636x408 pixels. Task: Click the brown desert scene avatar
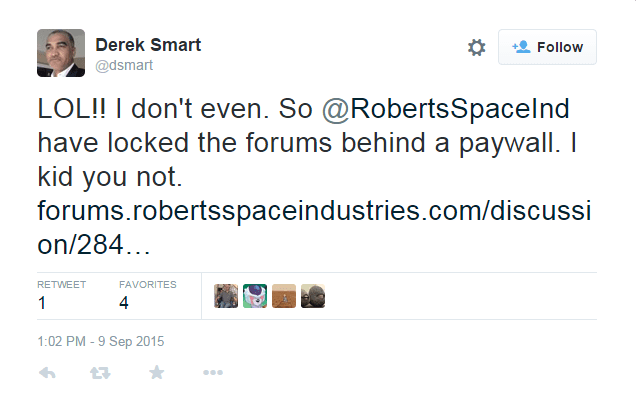(x=284, y=296)
